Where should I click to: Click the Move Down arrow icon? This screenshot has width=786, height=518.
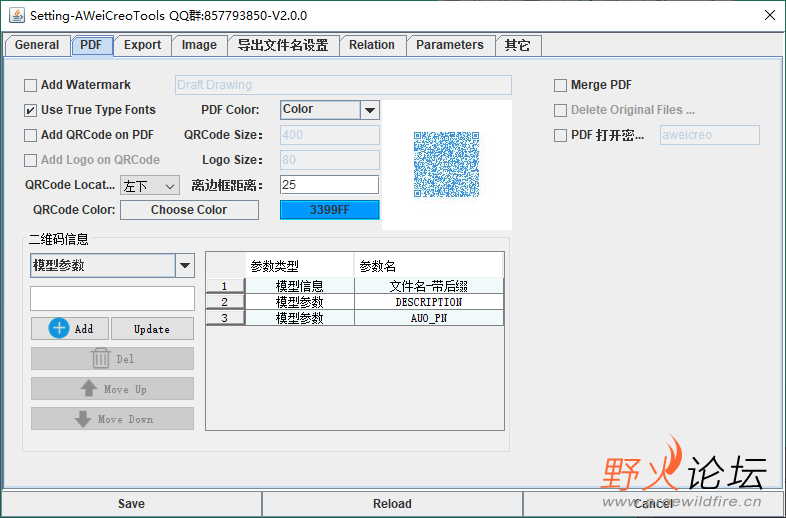83,419
